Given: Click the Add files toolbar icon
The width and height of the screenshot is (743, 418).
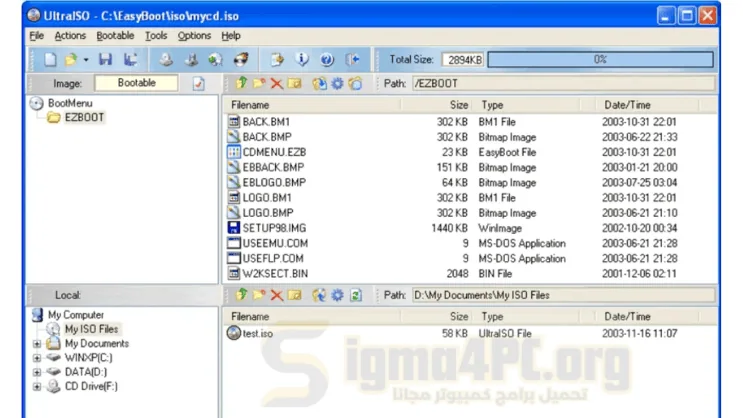Looking at the screenshot, I should click(x=277, y=60).
